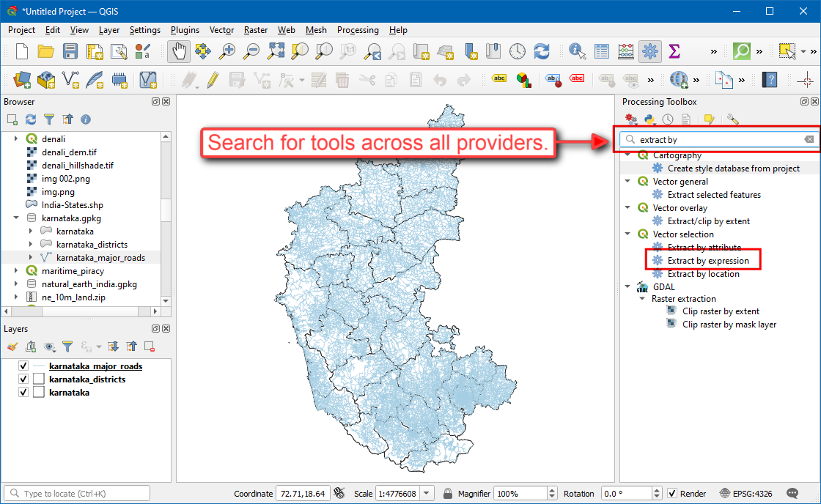
Task: Select Clip raster by mask layer
Action: [x=729, y=324]
